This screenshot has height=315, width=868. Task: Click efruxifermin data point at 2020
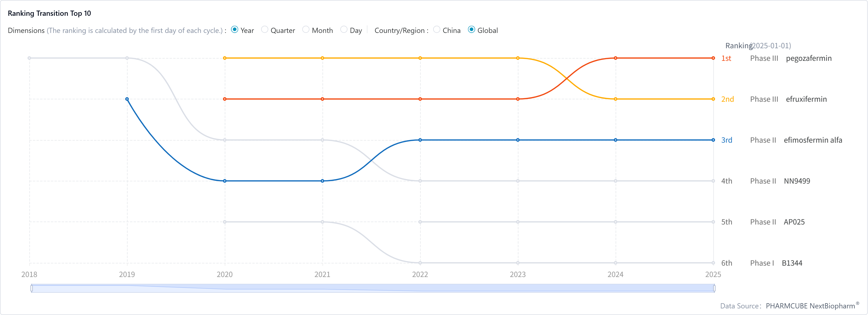(225, 58)
